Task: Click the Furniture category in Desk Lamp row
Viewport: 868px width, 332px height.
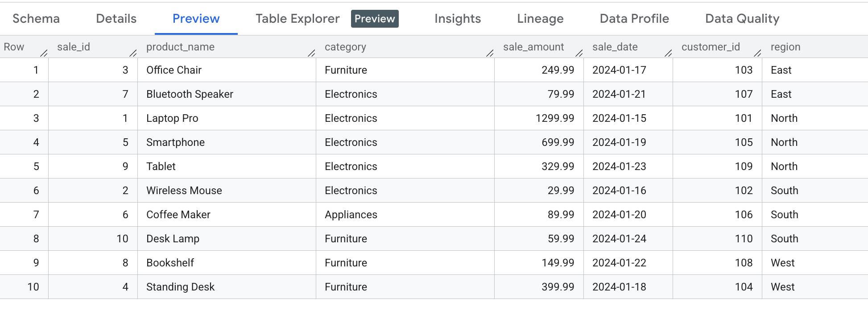Action: click(346, 239)
